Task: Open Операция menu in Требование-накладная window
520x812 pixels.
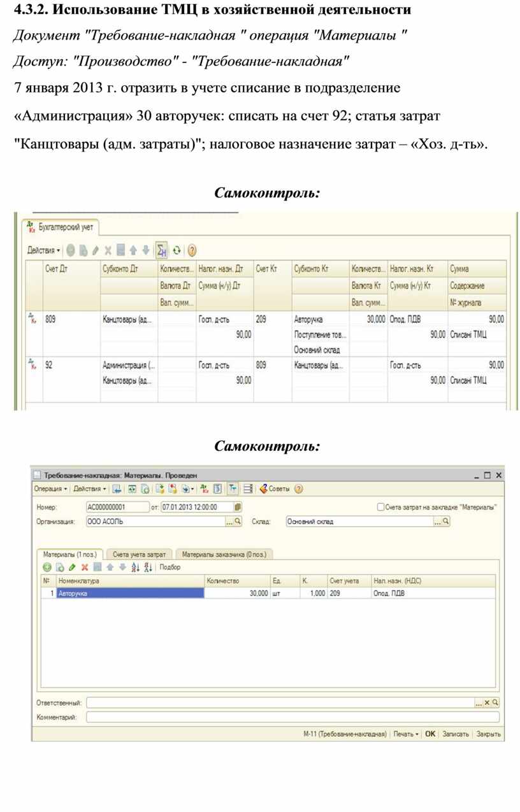Action: pyautogui.click(x=50, y=489)
